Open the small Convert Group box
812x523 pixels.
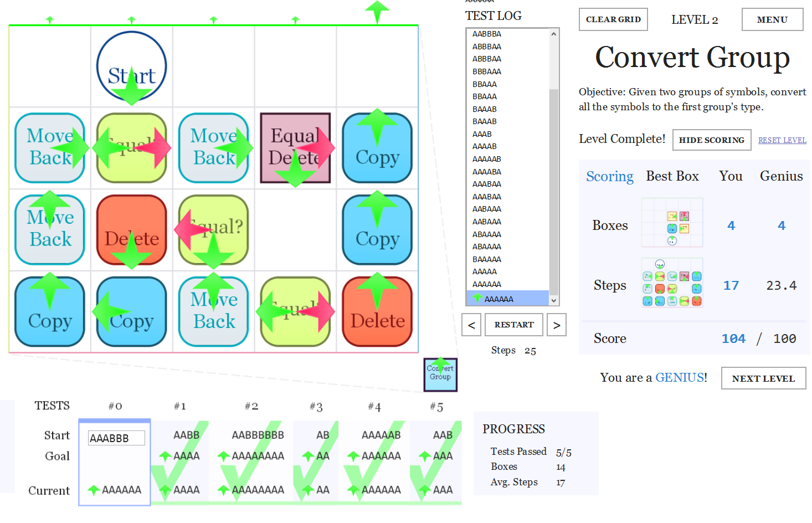pos(440,375)
